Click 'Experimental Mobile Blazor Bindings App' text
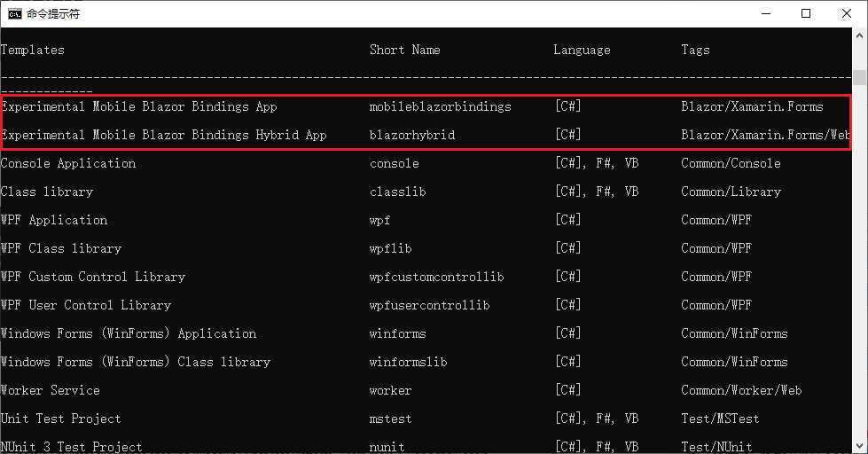Screen dimensions: 868x454 [x=139, y=107]
